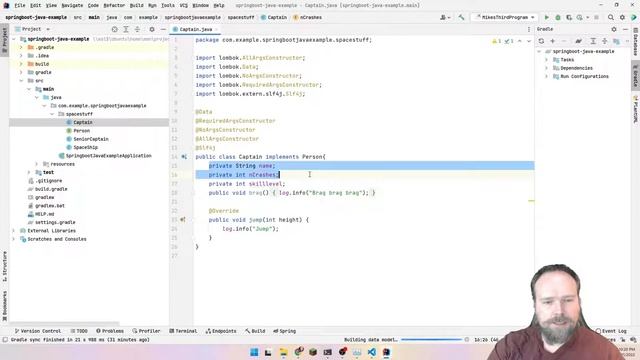640x360 pixels.
Task: Open Visual Studio Code from taskbar
Action: [x=371, y=352]
